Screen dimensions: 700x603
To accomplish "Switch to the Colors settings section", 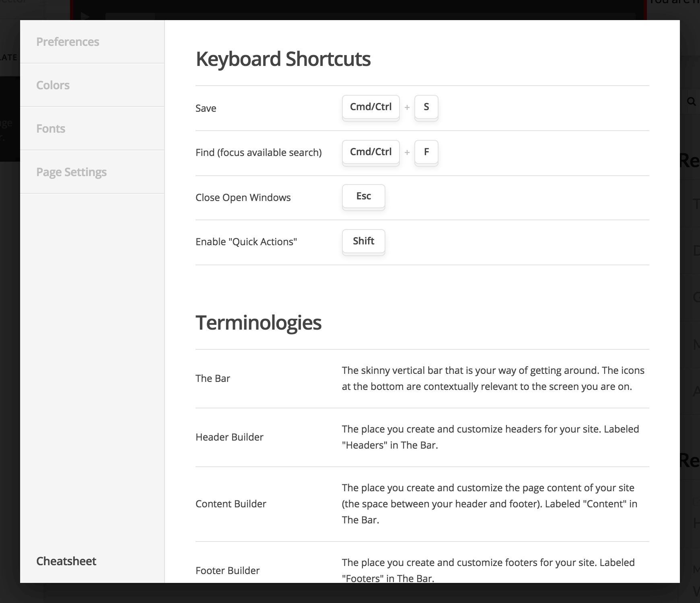I will pos(53,85).
